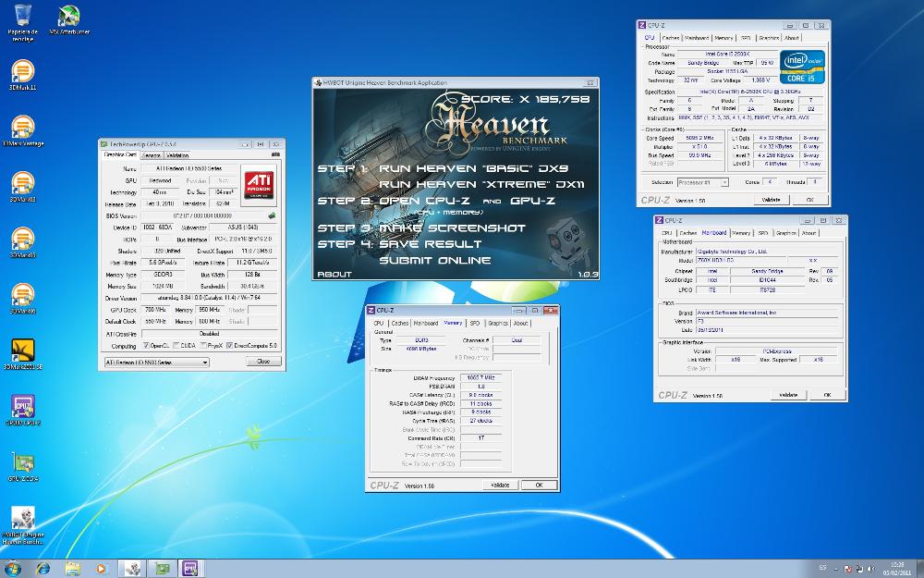The width and height of the screenshot is (924, 578).
Task: Click OK in the CPU-Z mainboard window
Action: pyautogui.click(x=827, y=395)
